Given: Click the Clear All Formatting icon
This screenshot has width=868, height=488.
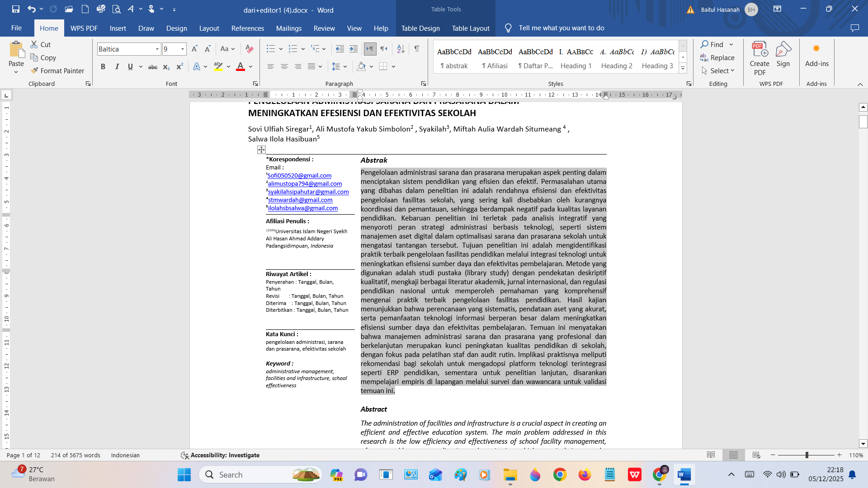Looking at the screenshot, I should (249, 49).
